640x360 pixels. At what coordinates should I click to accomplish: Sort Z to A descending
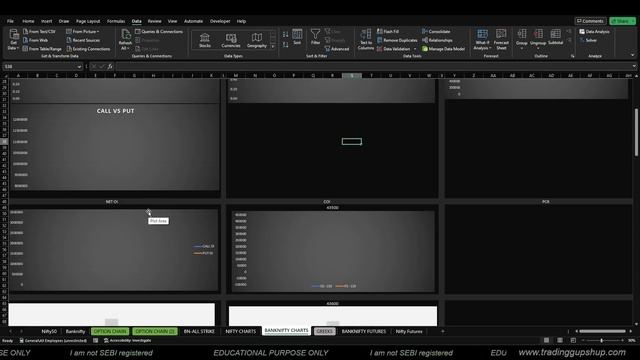point(285,44)
